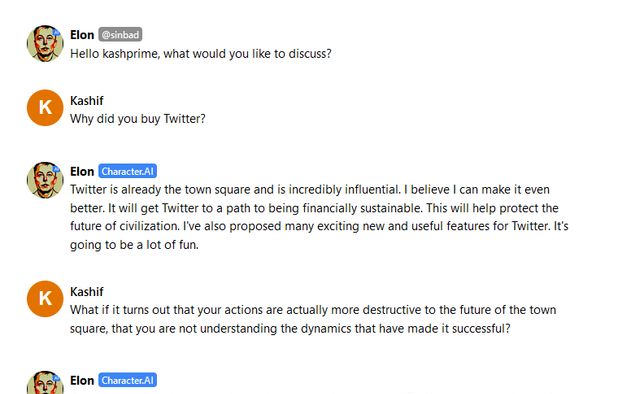Screen dimensions: 618x394
Task: Click Elon's avatar beside the greeting message
Action: coord(45,43)
